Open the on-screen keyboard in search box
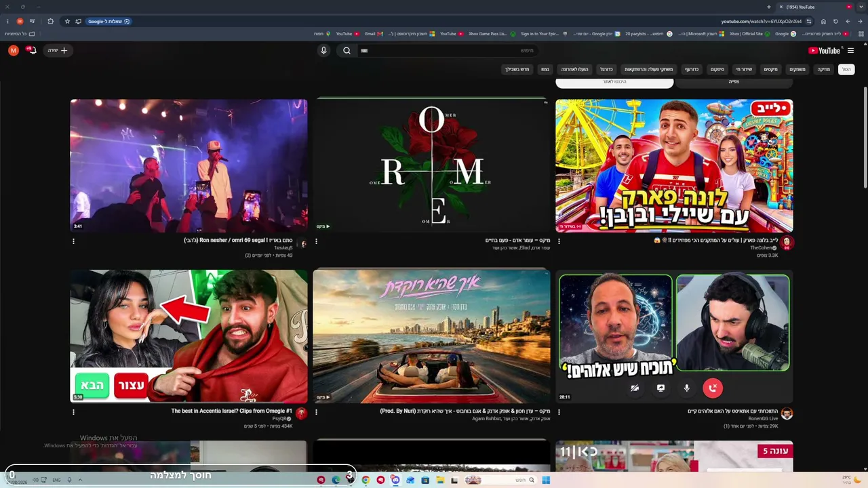The image size is (868, 488). (x=364, y=50)
